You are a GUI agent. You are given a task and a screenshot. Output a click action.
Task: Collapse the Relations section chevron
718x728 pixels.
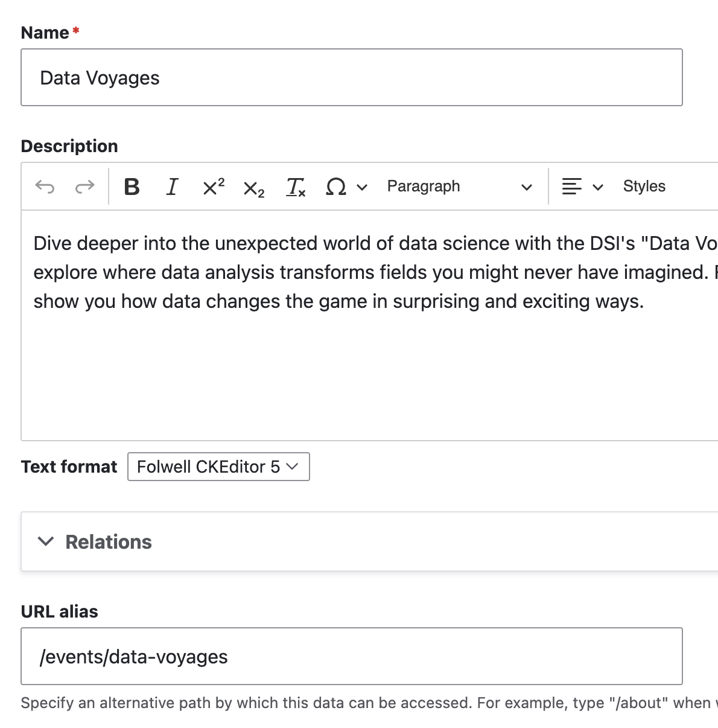coord(46,541)
